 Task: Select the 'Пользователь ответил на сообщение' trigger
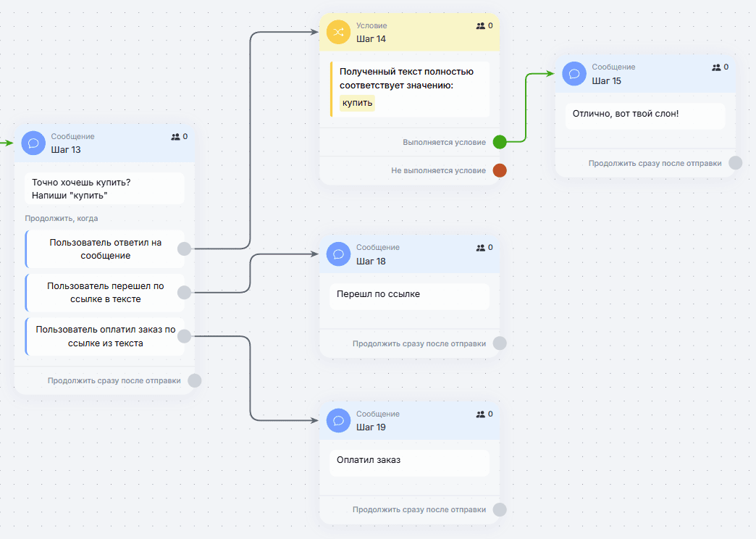(105, 249)
